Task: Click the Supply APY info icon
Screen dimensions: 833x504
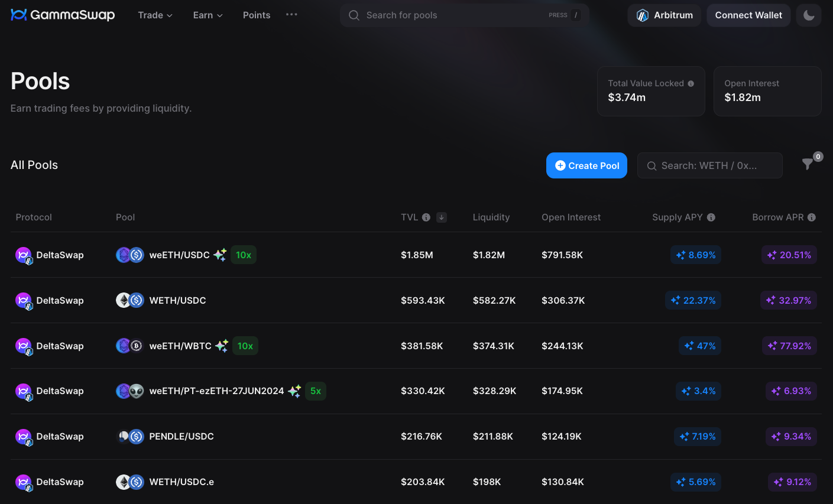Action: coord(711,217)
